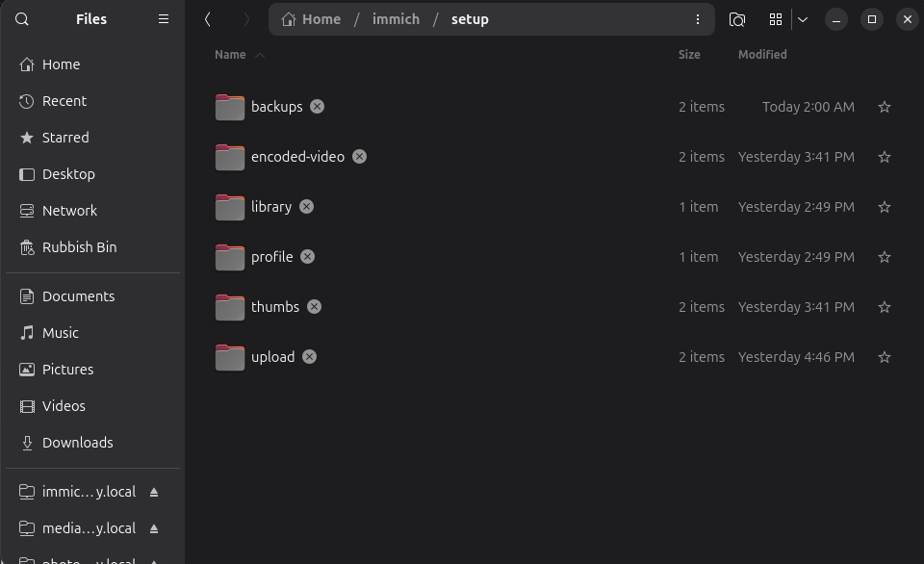
Task: Toggle star on upload folder
Action: (x=884, y=357)
